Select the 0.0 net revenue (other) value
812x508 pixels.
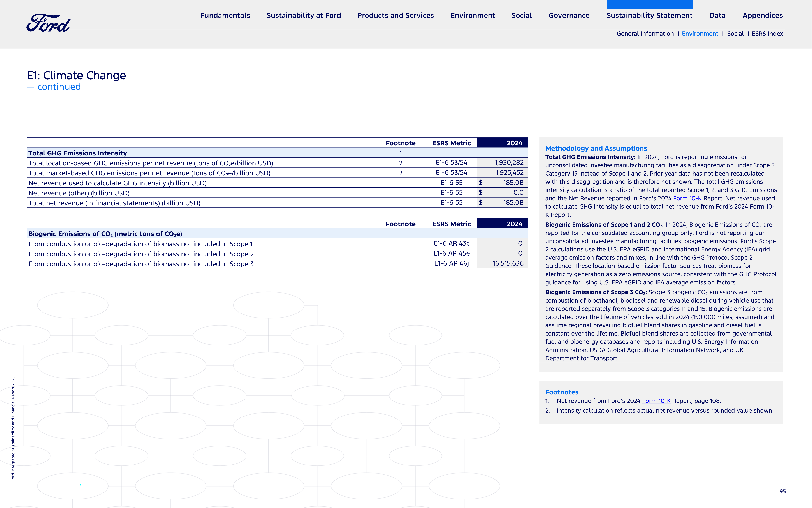tap(518, 192)
